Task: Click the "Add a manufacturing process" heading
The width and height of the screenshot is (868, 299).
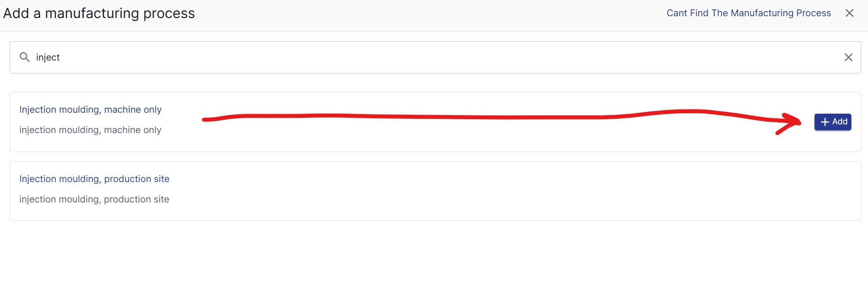Action: click(x=99, y=13)
